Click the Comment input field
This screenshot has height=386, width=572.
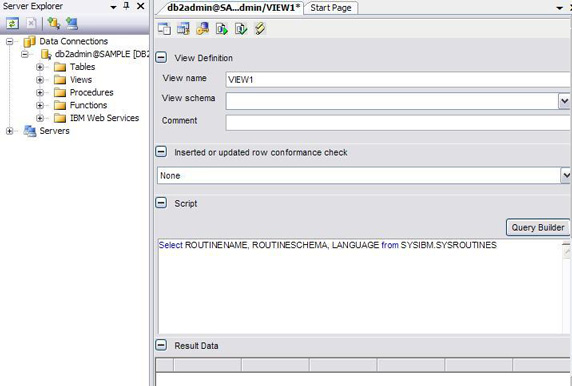[x=398, y=123]
